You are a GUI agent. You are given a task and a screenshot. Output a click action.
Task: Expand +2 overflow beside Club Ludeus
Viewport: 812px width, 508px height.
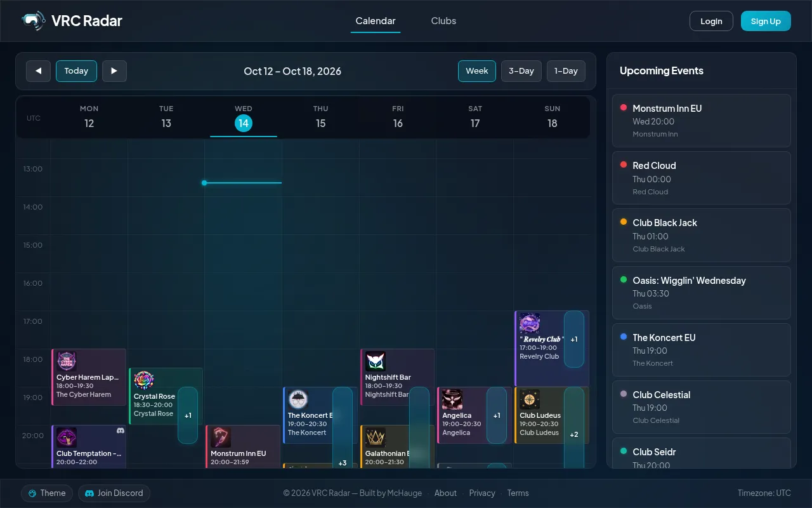(574, 428)
